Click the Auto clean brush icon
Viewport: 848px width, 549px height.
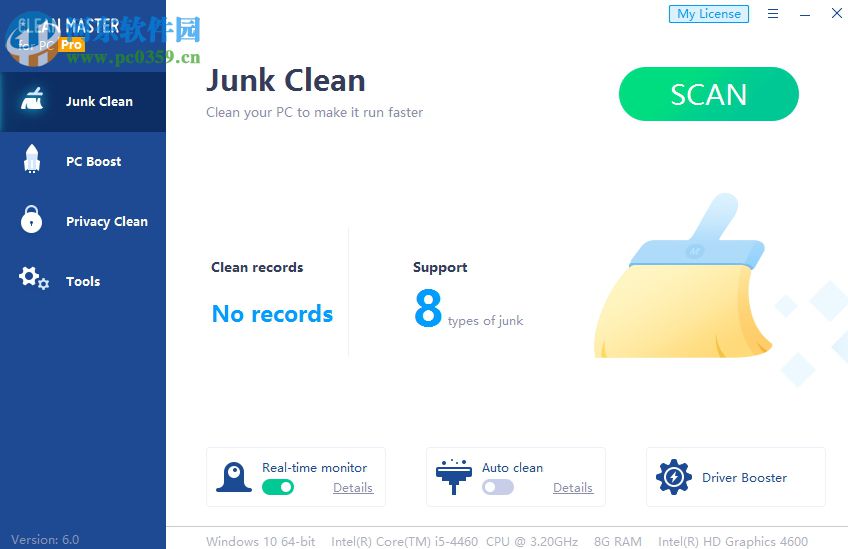pyautogui.click(x=454, y=477)
